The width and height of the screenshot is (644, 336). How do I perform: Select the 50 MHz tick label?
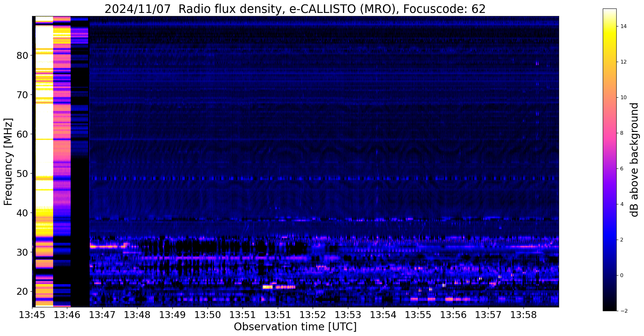(22, 174)
